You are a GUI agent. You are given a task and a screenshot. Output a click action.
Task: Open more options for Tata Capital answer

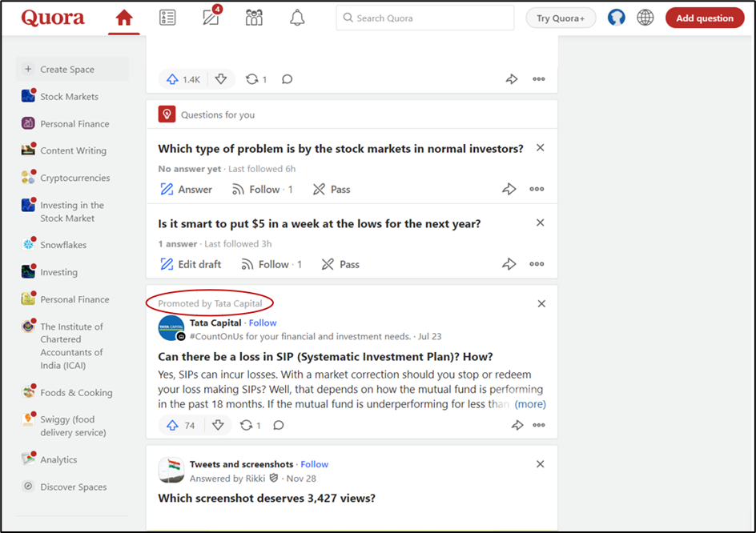tap(539, 425)
